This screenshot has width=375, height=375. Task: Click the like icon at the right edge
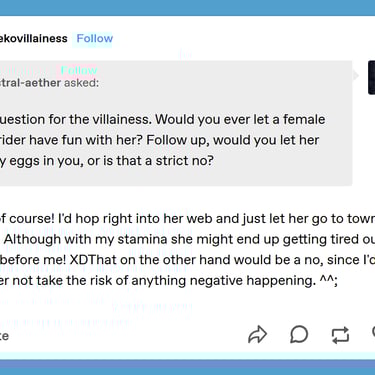[x=373, y=333]
